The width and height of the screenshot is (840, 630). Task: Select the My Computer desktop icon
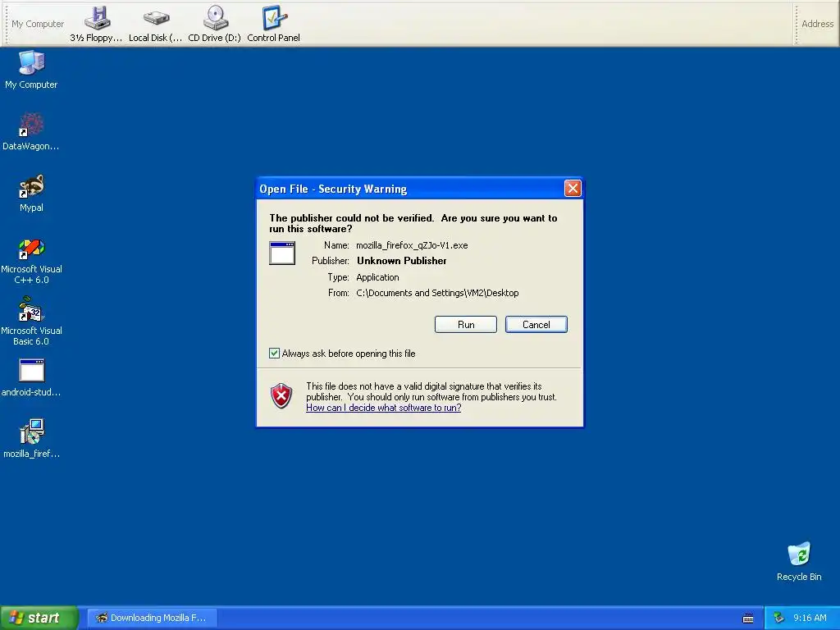point(31,70)
